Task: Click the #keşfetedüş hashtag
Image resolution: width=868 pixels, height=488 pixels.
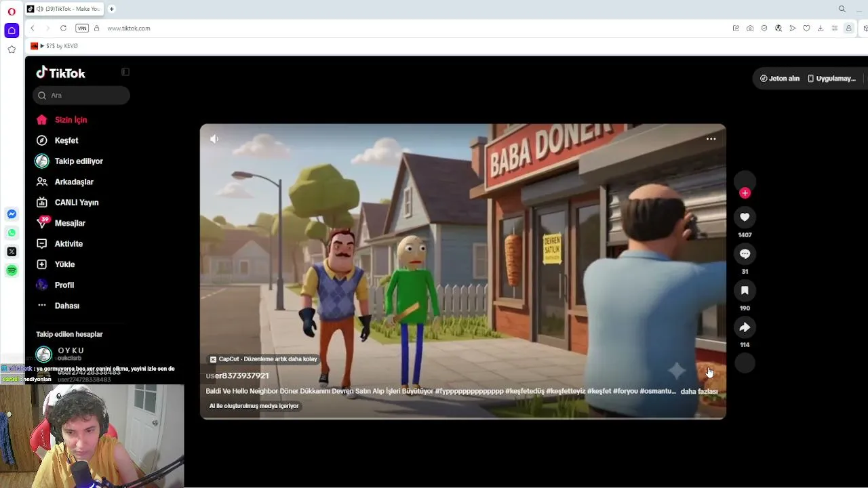Action: tap(524, 391)
